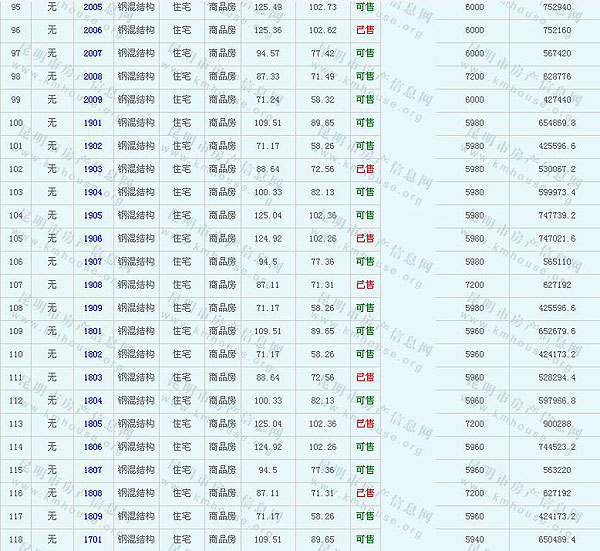Select total price 900288 cell
The height and width of the screenshot is (551, 600).
[x=556, y=424]
